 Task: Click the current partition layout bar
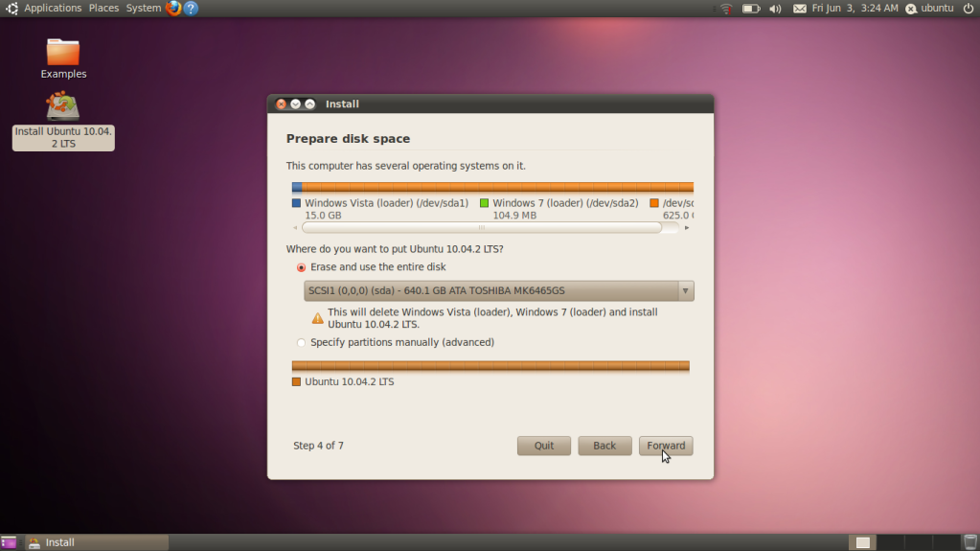point(492,187)
